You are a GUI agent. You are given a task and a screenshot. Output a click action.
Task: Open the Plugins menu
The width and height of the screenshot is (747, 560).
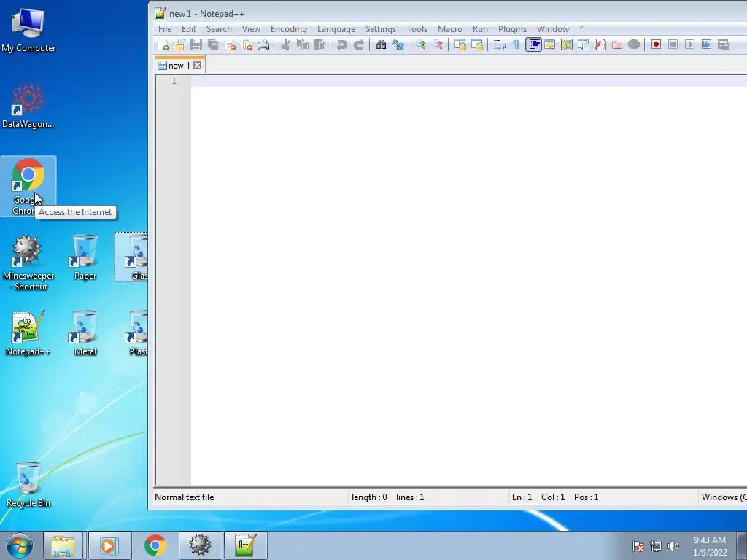point(512,29)
